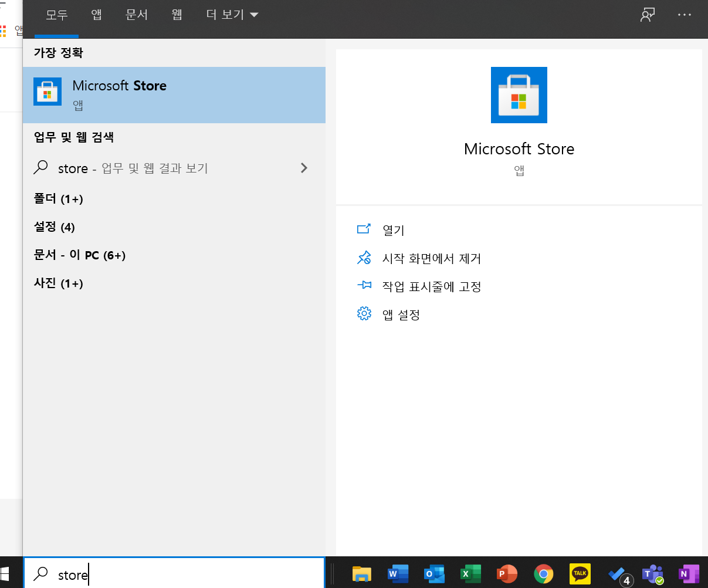Click the 업무 및 웹 검색 heading
This screenshot has height=588, width=708.
(74, 137)
